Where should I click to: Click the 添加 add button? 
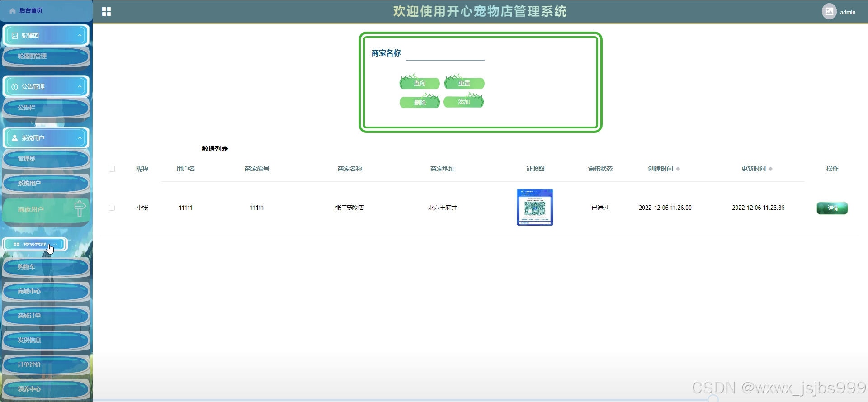464,102
